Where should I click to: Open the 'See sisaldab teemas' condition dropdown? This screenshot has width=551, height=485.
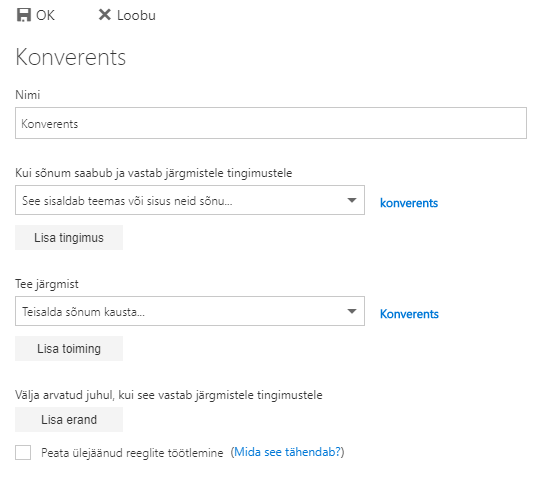tap(190, 200)
